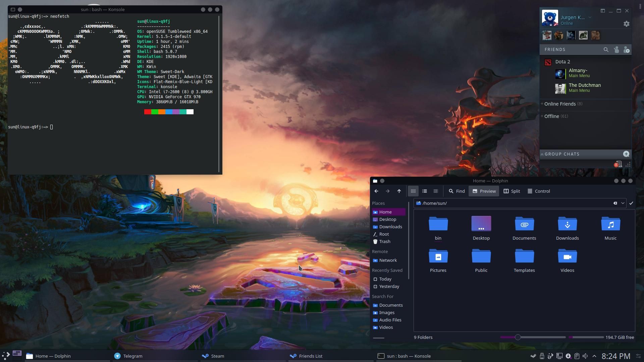Click the friends search magnifier icon

(606, 50)
